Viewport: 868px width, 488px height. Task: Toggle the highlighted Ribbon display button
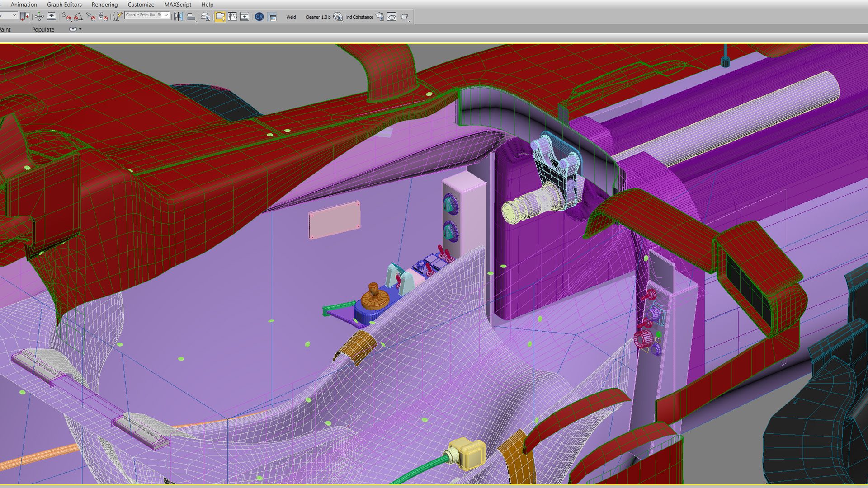[220, 17]
